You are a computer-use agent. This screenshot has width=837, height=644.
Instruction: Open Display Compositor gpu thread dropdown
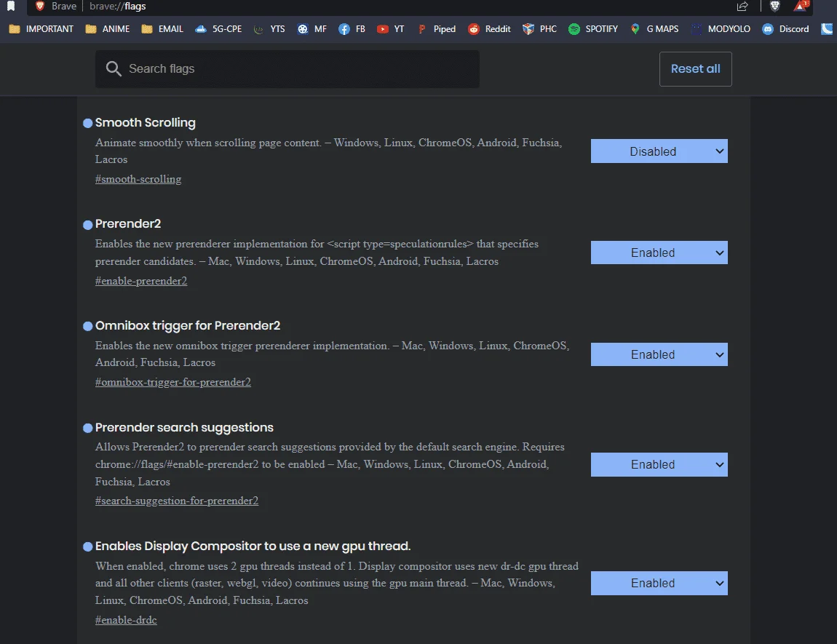659,583
